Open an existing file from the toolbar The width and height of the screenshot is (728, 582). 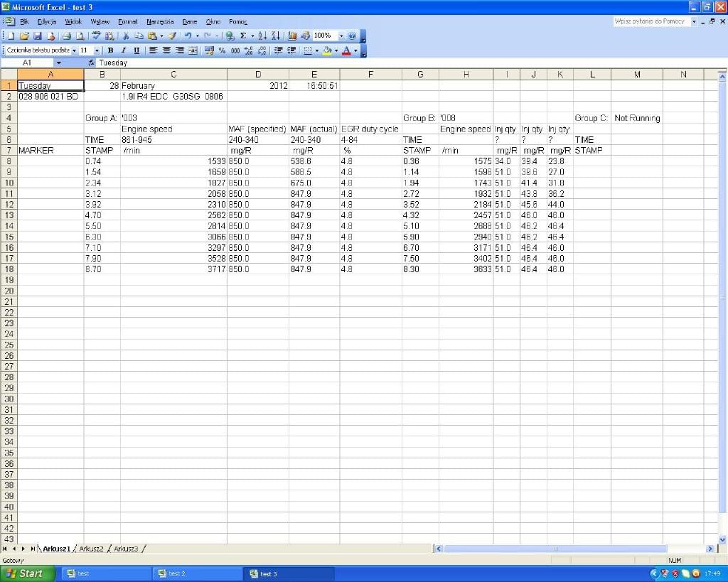[x=25, y=36]
